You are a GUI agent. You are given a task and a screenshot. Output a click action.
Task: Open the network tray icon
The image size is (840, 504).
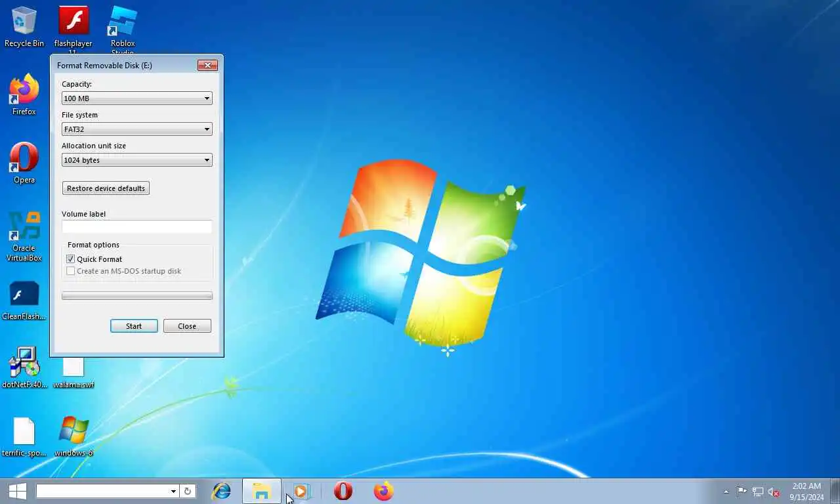point(758,492)
